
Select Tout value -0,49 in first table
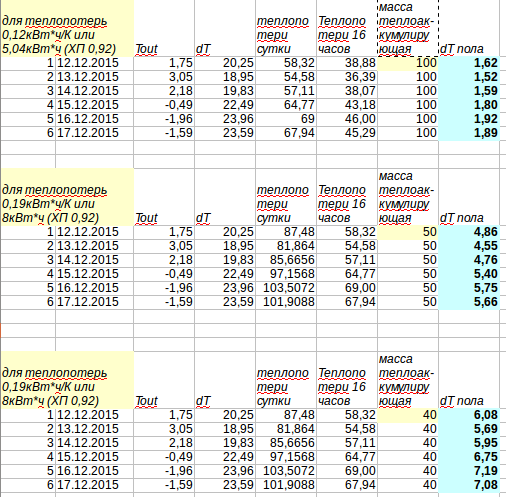coord(164,105)
